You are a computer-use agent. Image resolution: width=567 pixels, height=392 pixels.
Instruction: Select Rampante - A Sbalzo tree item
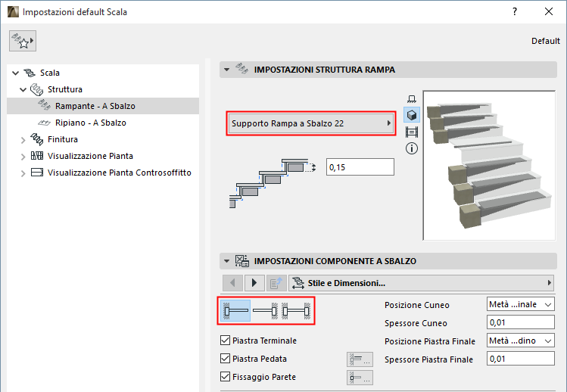coord(95,106)
